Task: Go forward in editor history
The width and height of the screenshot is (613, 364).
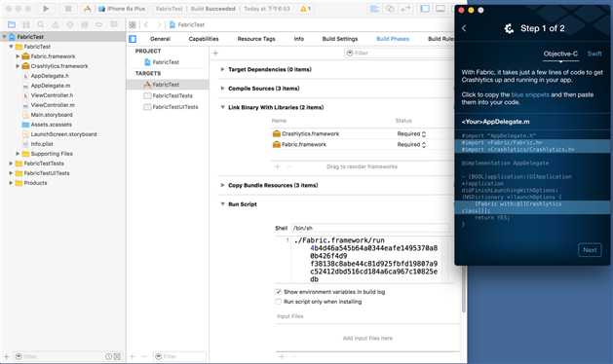Action: click(159, 24)
